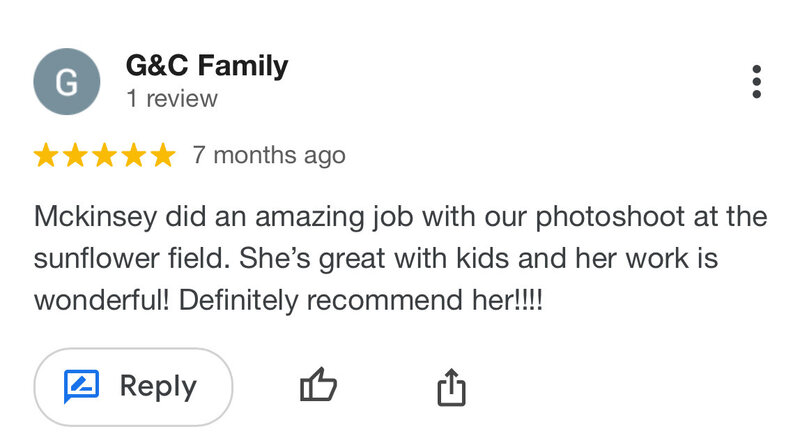This screenshot has width=800, height=436.
Task: Select the first yellow rating star
Action: (46, 155)
